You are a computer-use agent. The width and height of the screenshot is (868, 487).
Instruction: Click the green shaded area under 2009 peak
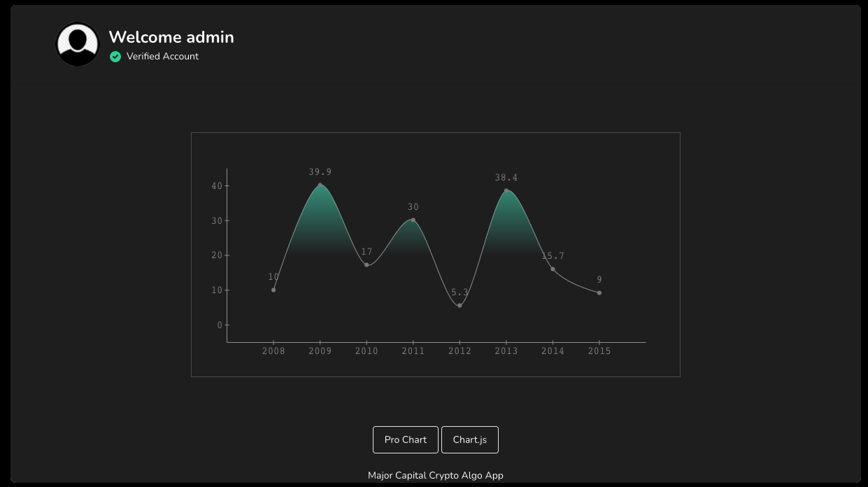[x=320, y=224]
